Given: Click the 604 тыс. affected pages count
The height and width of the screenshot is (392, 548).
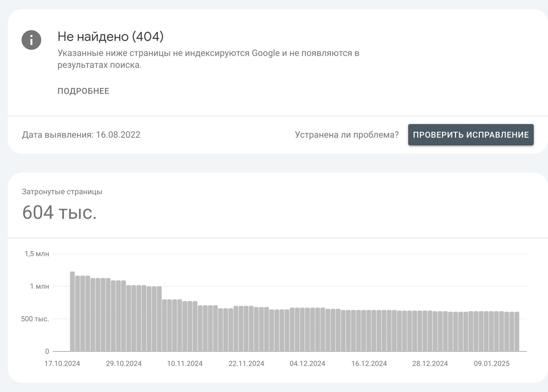Looking at the screenshot, I should point(60,212).
